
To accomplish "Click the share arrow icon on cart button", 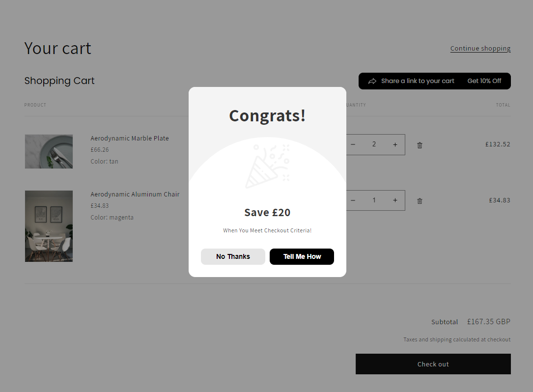I will point(373,81).
